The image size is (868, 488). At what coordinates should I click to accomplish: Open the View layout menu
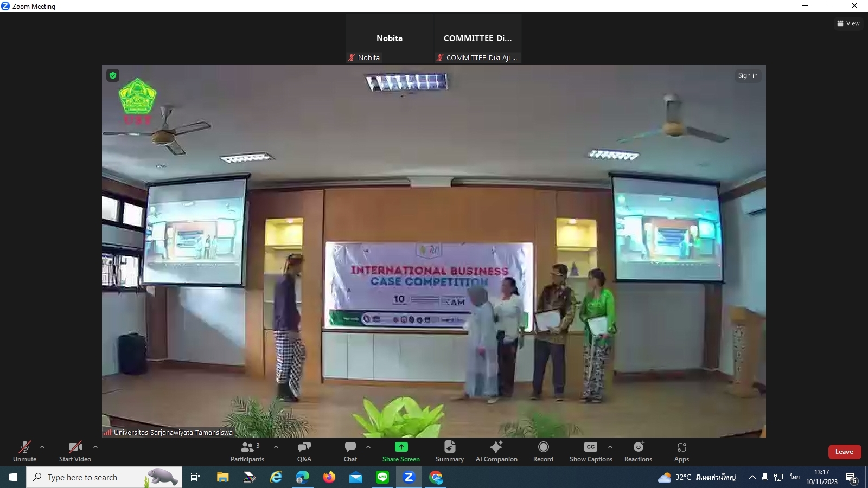848,23
